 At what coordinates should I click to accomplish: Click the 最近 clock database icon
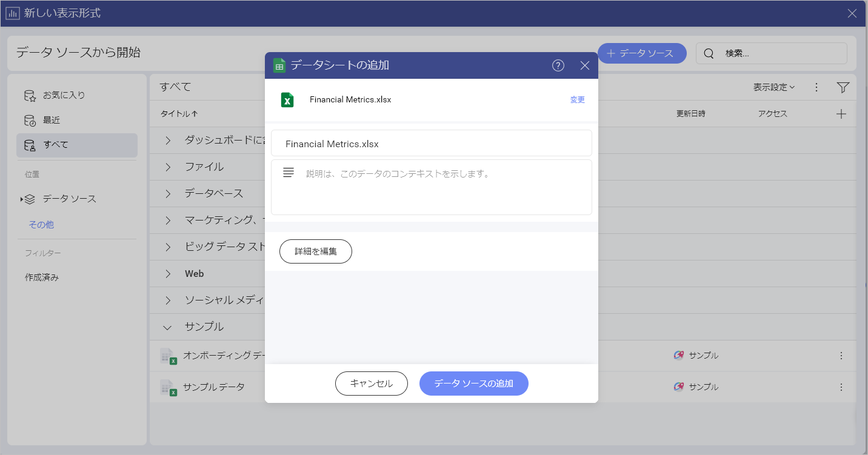30,120
